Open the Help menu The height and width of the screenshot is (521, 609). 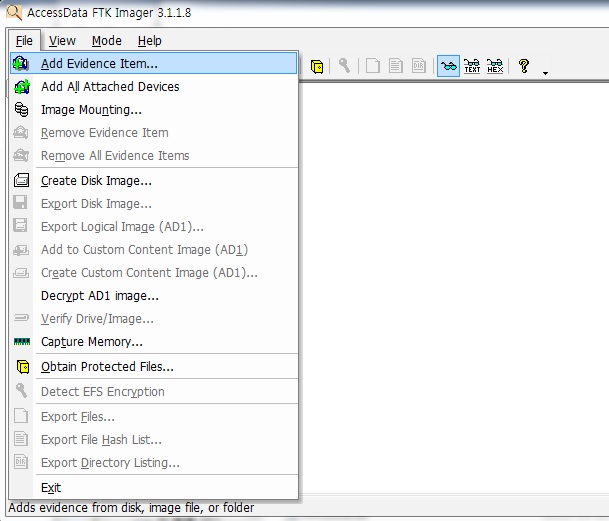[150, 40]
